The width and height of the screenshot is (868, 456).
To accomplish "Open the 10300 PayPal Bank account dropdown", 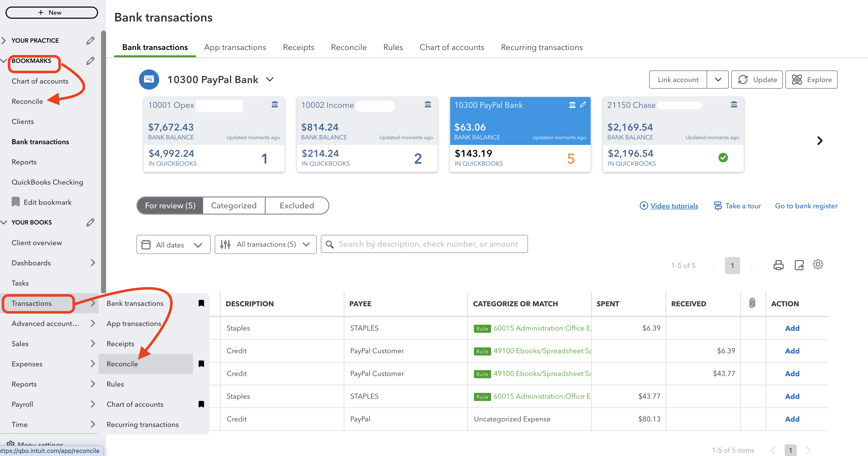I will pos(270,80).
